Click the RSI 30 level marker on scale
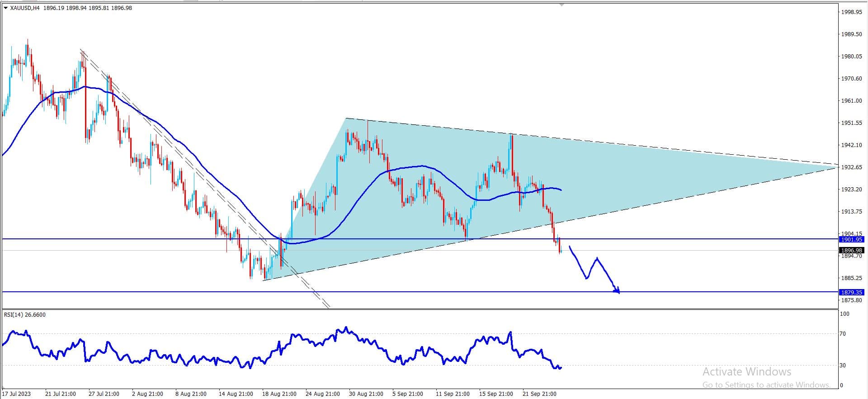Screen dimensions: 868x399 (x=844, y=365)
